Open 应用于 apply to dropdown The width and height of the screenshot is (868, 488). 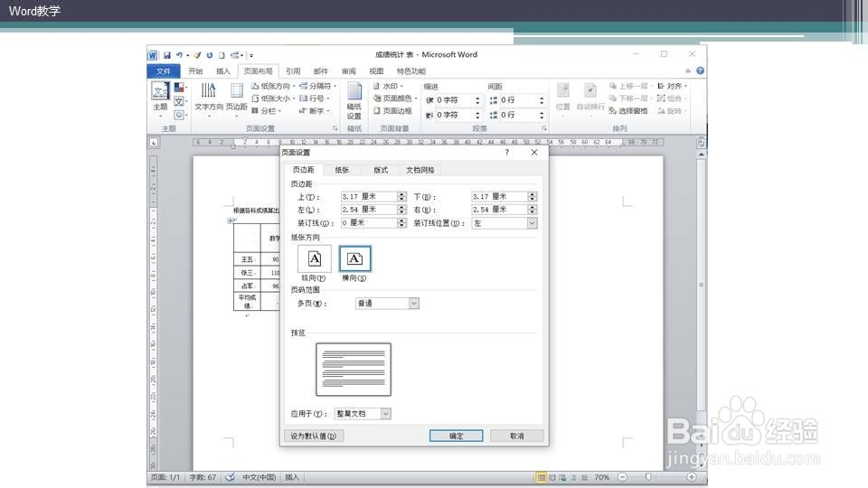[363, 413]
